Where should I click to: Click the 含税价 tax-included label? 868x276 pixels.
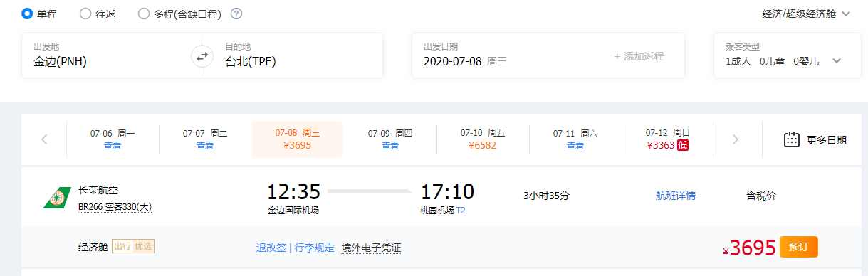coord(761,196)
